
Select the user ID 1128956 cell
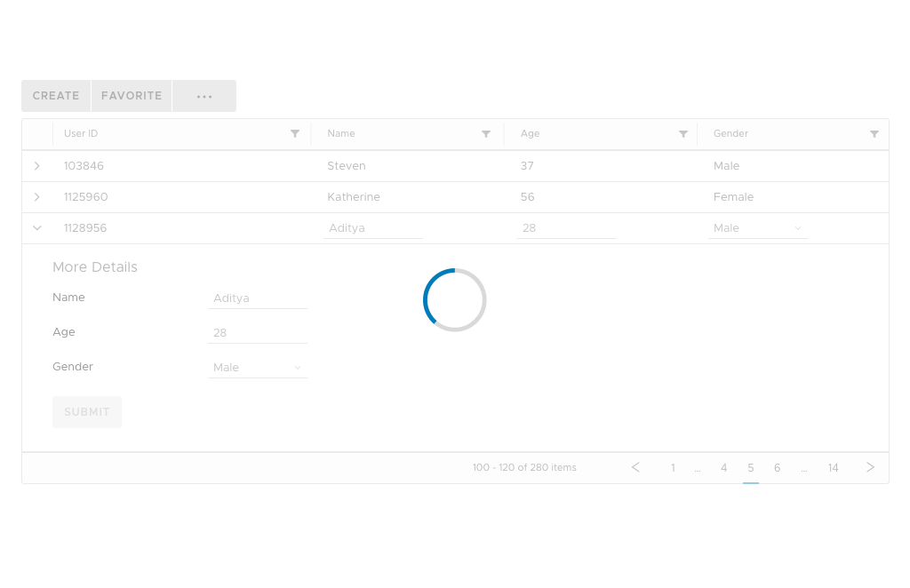(x=85, y=228)
